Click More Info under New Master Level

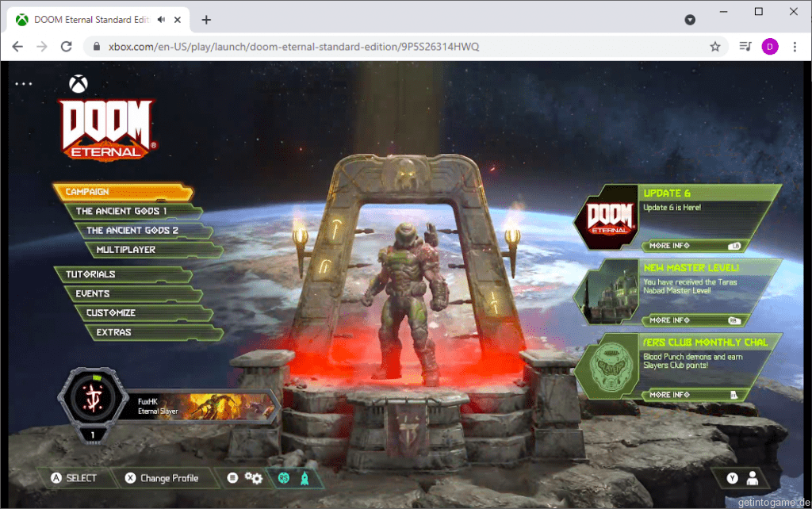[x=670, y=320]
